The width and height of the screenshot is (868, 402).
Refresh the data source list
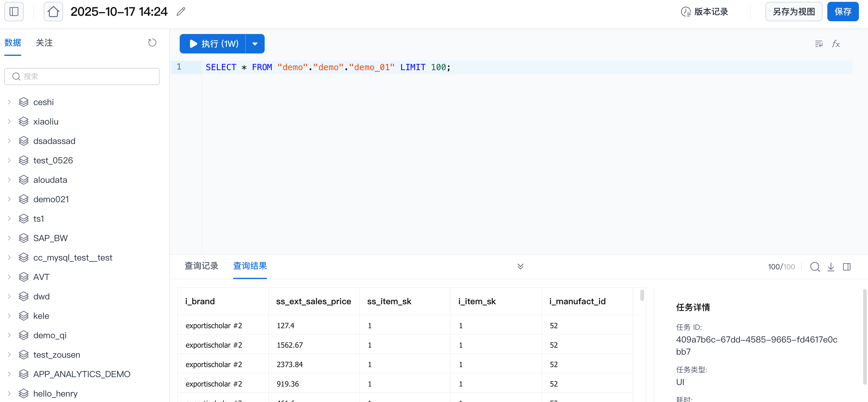[x=152, y=43]
